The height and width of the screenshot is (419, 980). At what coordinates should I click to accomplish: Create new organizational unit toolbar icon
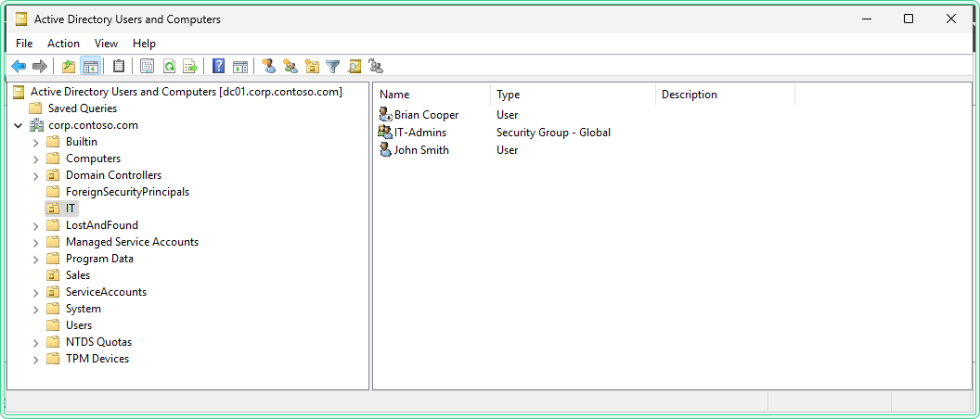pos(311,66)
